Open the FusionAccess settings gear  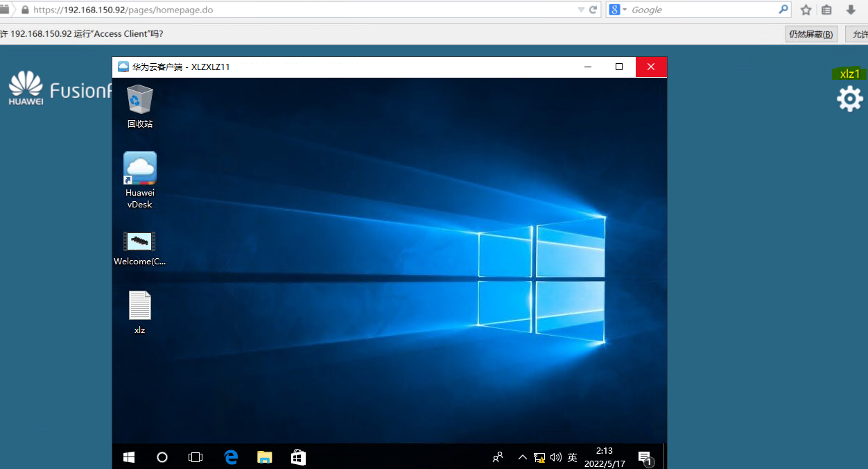click(849, 99)
